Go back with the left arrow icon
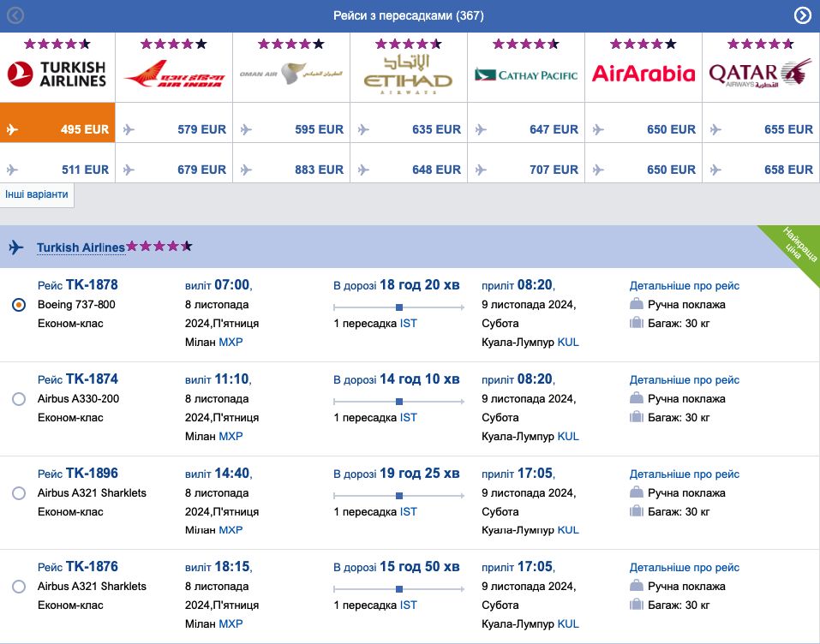 [x=15, y=15]
